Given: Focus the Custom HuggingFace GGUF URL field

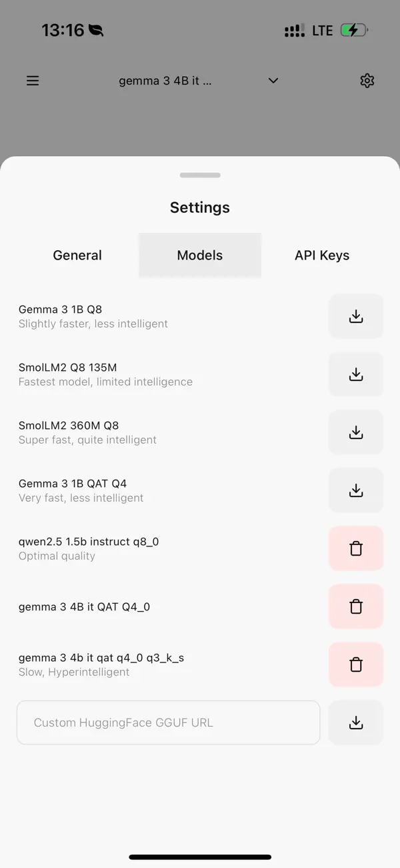Looking at the screenshot, I should click(x=169, y=723).
